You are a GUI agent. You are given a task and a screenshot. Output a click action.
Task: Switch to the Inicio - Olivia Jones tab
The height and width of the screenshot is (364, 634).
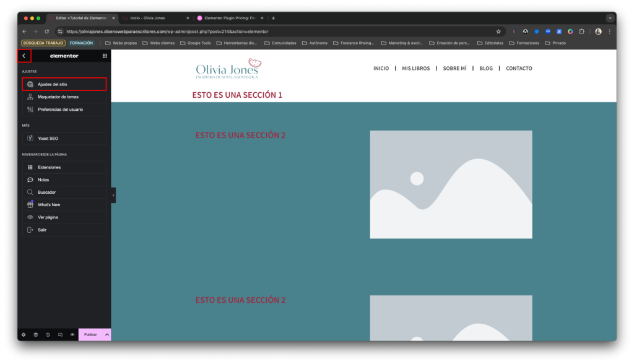pyautogui.click(x=155, y=18)
